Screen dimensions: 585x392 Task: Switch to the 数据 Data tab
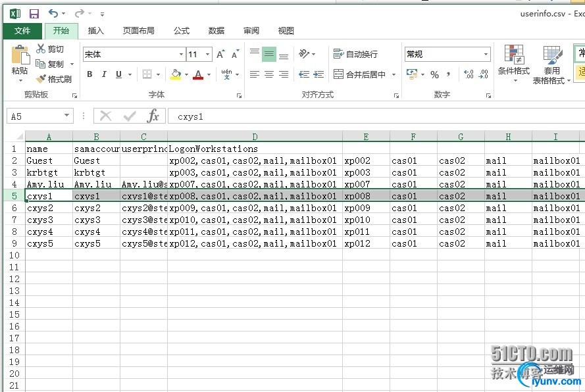coord(216,31)
